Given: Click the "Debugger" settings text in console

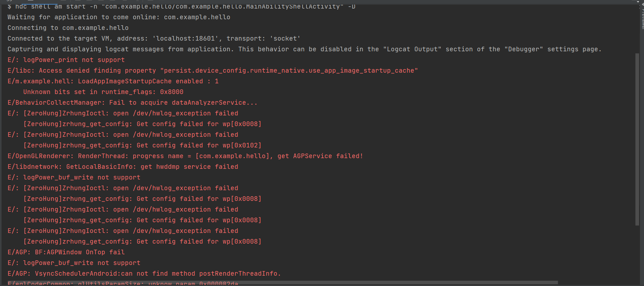Looking at the screenshot, I should point(523,49).
